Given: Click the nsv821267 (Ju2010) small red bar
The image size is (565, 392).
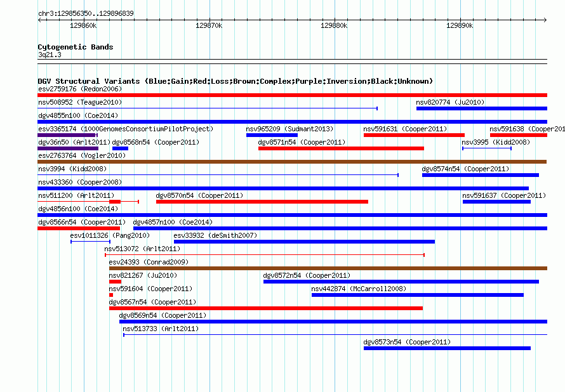Looking at the screenshot, I should tap(116, 282).
